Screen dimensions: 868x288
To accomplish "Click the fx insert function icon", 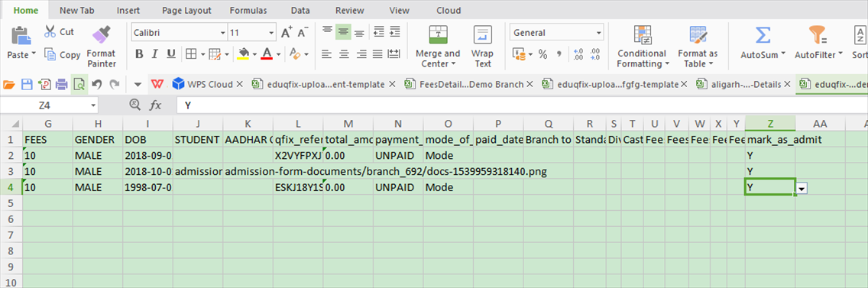I will click(156, 105).
